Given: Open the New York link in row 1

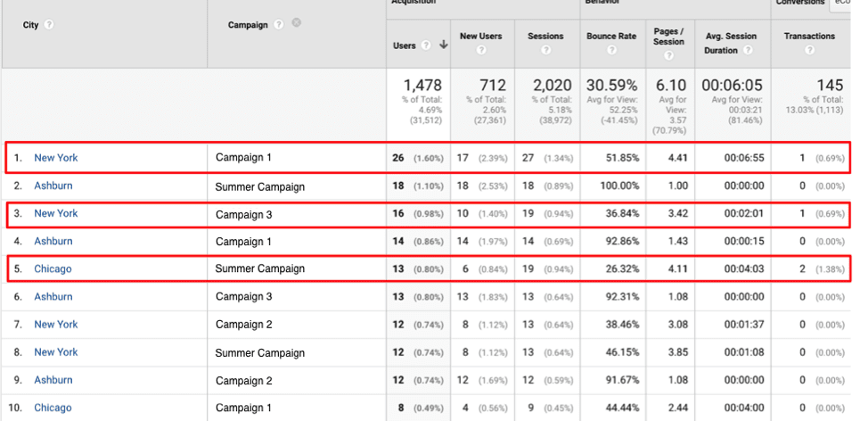Looking at the screenshot, I should [56, 158].
